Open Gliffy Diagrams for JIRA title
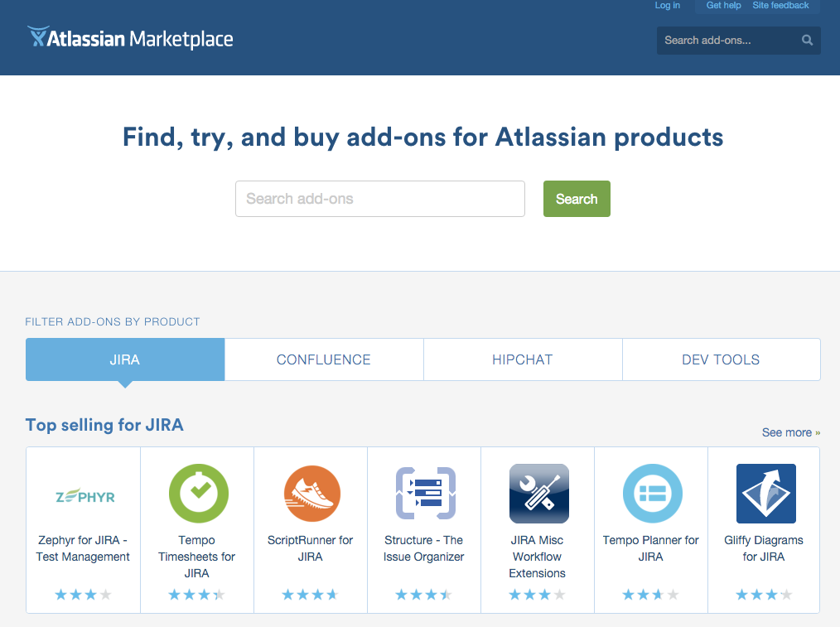Viewport: 840px width, 627px height. coord(764,548)
